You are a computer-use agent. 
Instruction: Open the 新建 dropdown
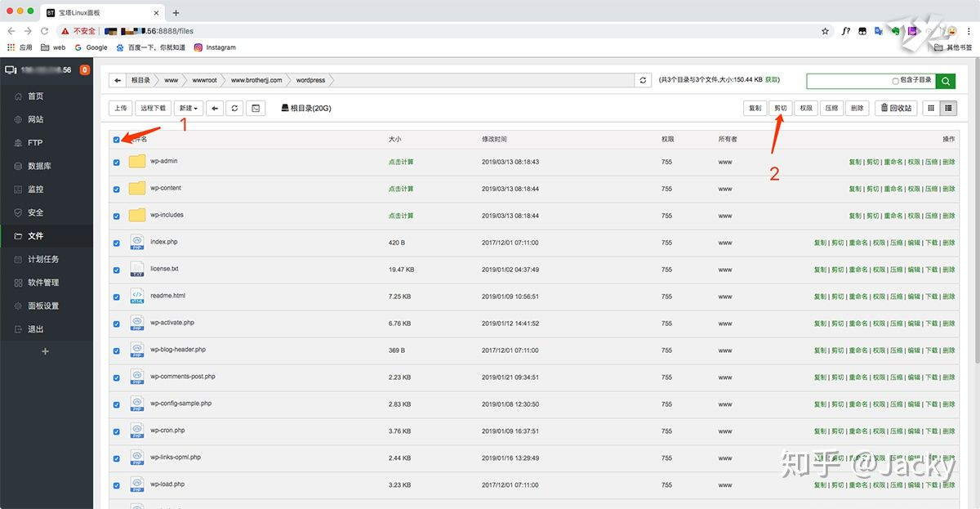(187, 108)
